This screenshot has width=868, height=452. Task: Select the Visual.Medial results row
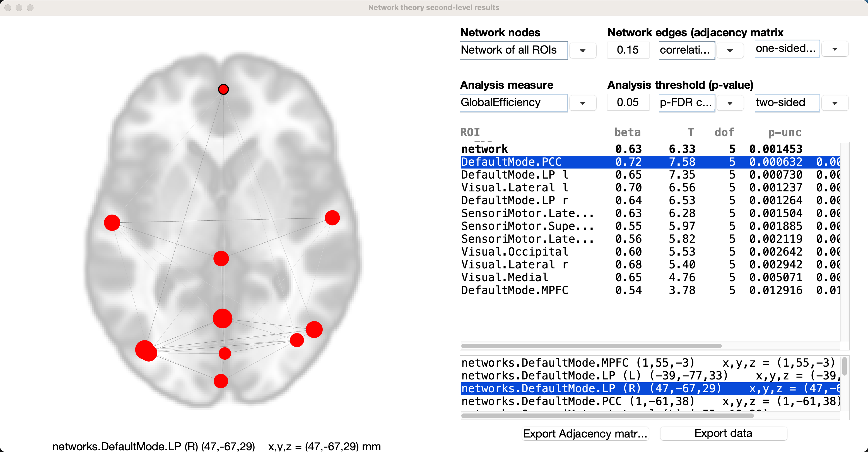[650, 277]
